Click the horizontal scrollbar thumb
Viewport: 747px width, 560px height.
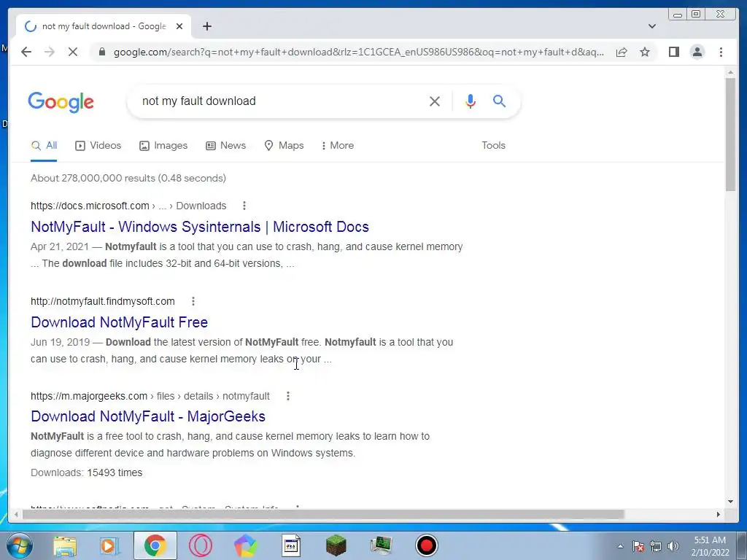click(323, 514)
